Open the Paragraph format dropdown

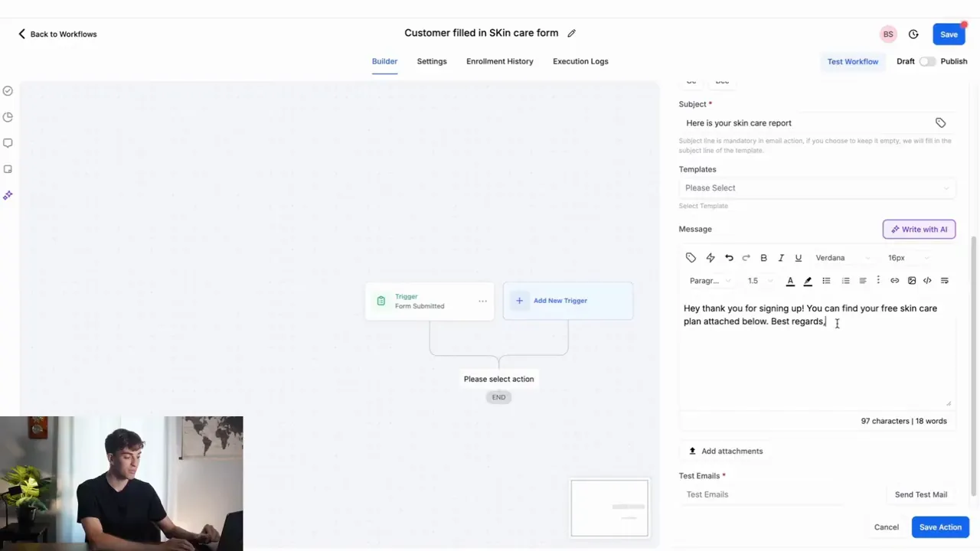(710, 281)
